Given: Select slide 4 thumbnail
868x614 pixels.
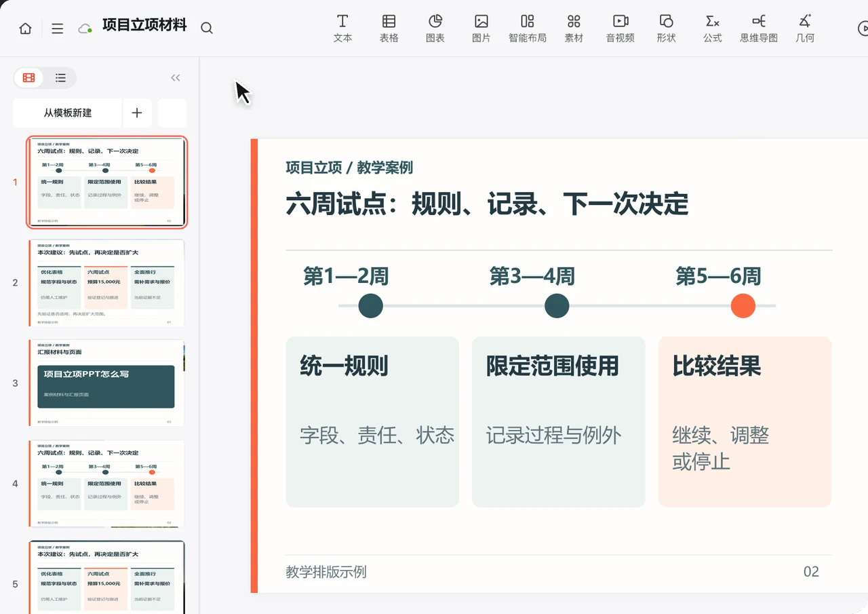Looking at the screenshot, I should click(107, 484).
